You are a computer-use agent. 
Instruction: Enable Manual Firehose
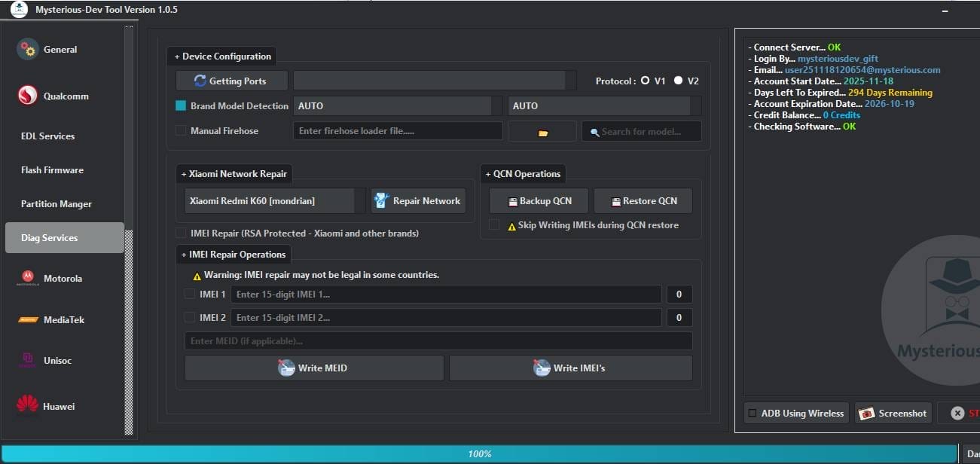pyautogui.click(x=181, y=130)
